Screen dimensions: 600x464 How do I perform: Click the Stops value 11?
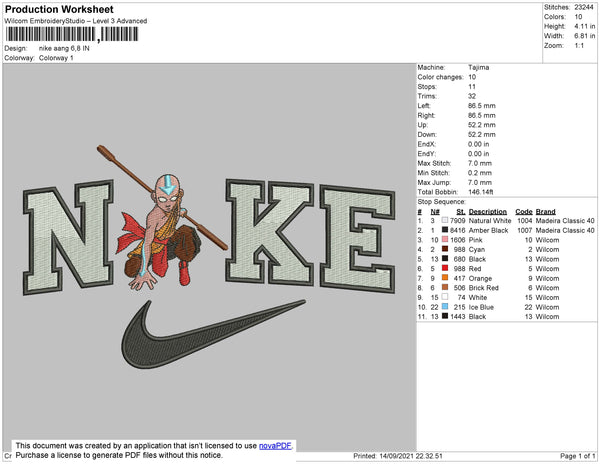pyautogui.click(x=472, y=86)
